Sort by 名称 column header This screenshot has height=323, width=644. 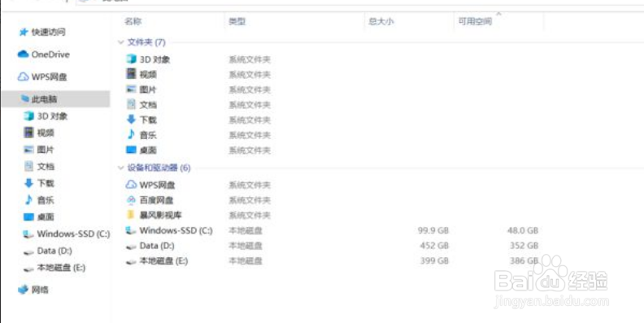tap(133, 21)
